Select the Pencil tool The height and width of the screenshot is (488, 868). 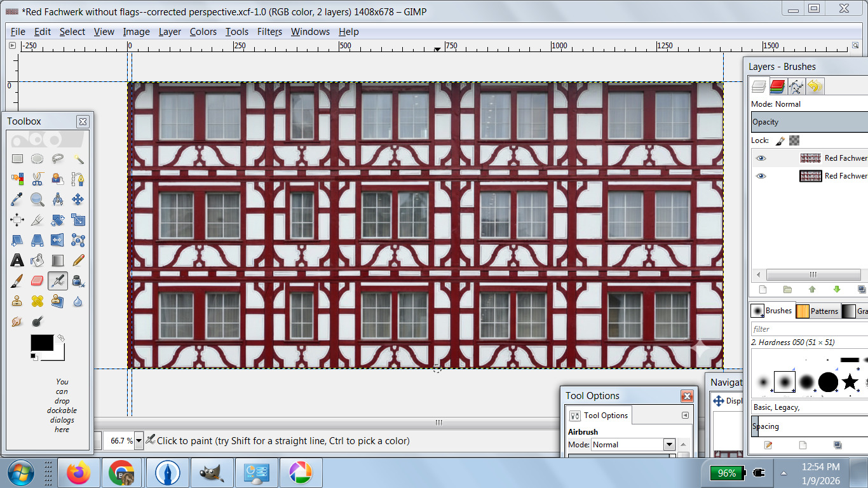tap(78, 261)
